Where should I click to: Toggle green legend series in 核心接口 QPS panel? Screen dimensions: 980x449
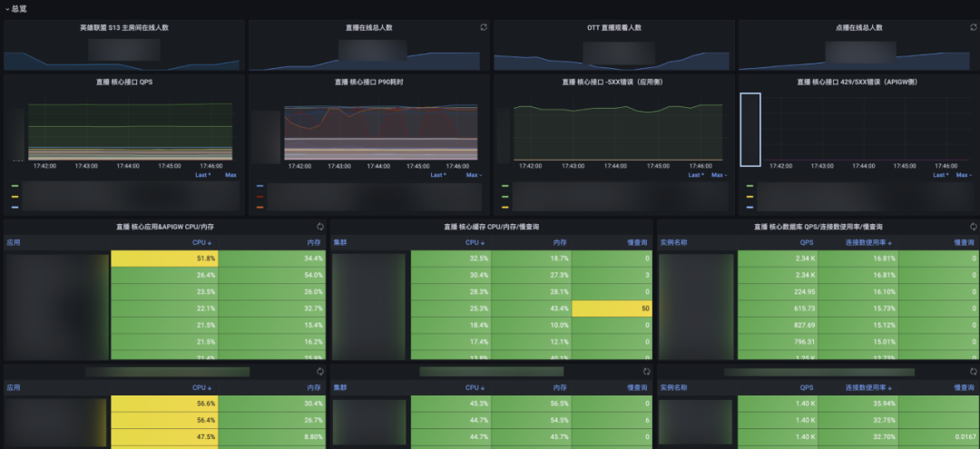15,186
